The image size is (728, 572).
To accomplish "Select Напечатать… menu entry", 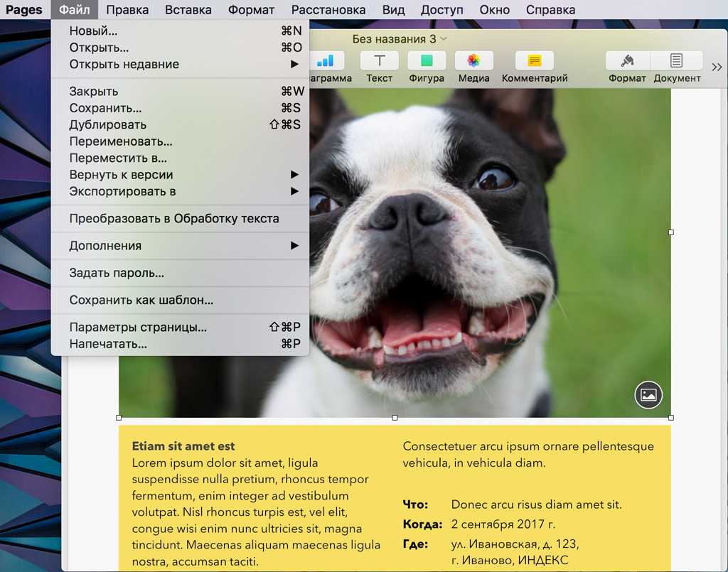I will click(108, 344).
